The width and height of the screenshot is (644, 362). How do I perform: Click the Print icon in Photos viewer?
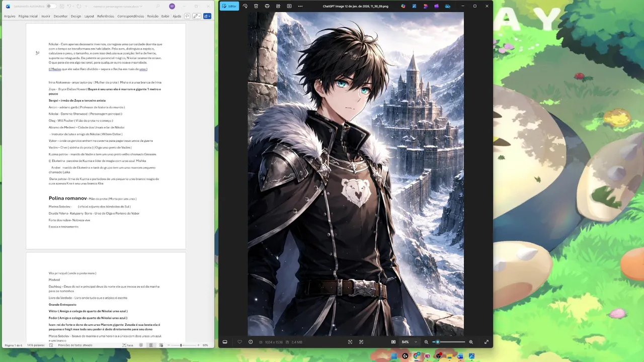point(267,6)
